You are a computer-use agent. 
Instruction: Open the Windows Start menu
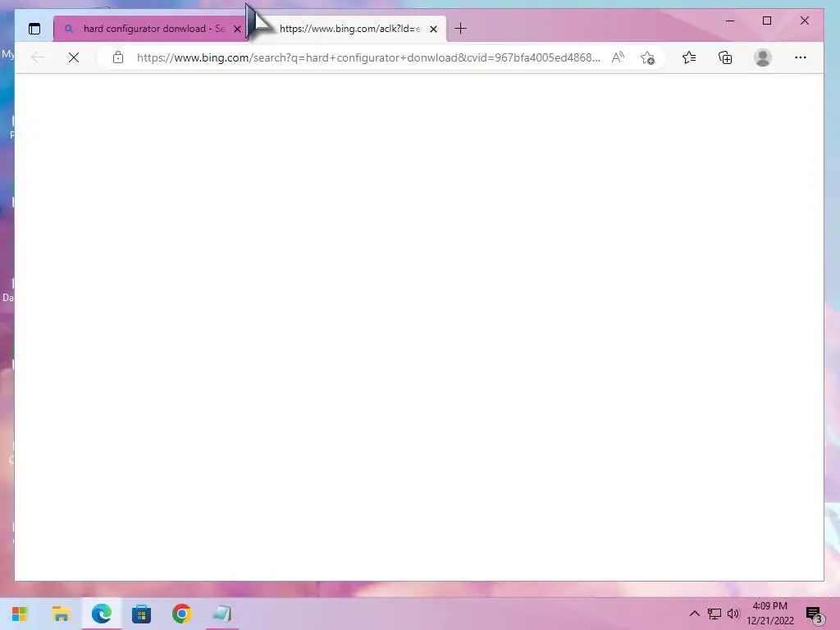coord(20,614)
